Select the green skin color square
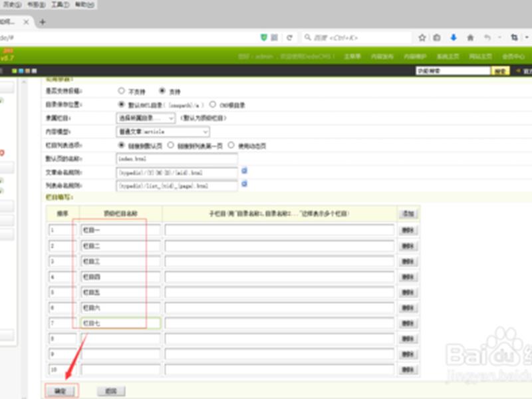The width and height of the screenshot is (532, 399). pos(14,71)
